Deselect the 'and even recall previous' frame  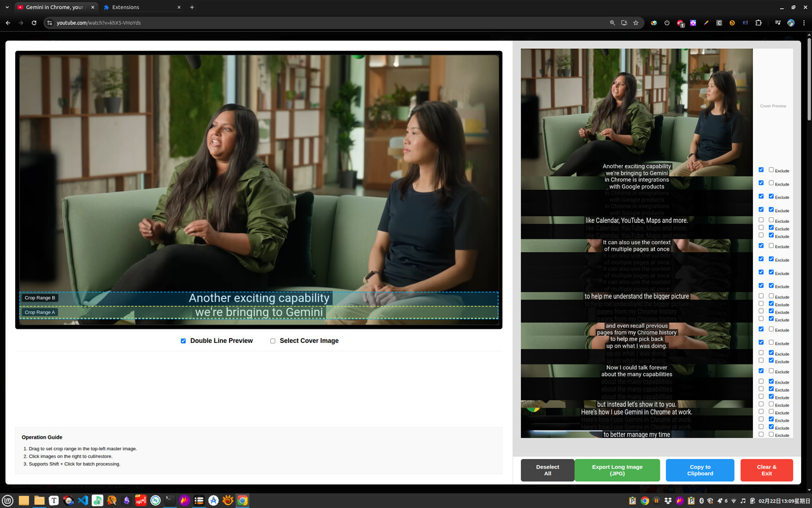pos(761,329)
